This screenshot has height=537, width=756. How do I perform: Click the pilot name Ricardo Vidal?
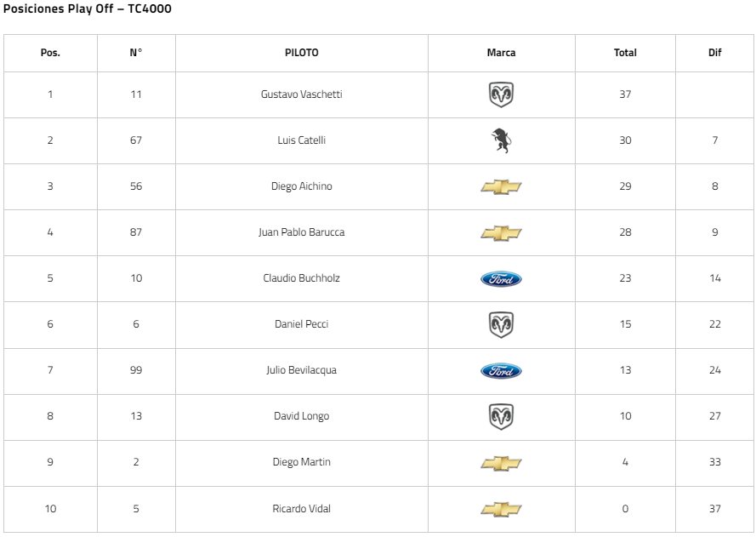tap(301, 509)
